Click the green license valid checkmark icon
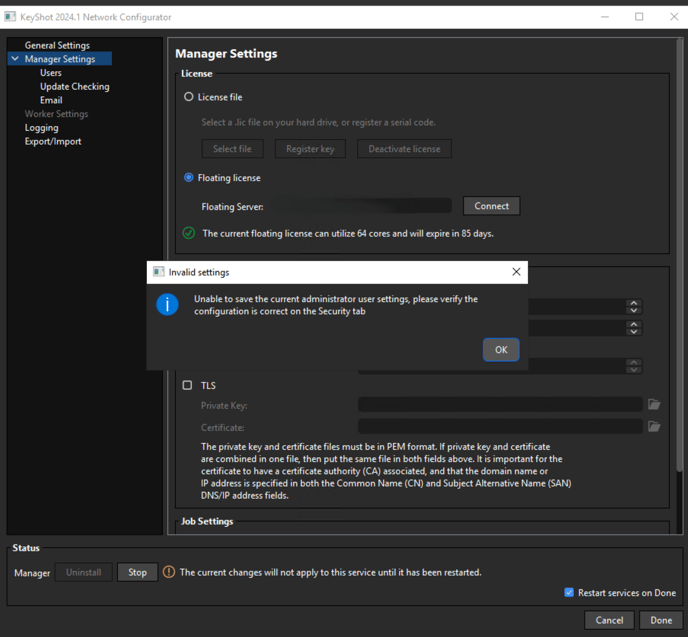The image size is (688, 637). click(x=189, y=233)
